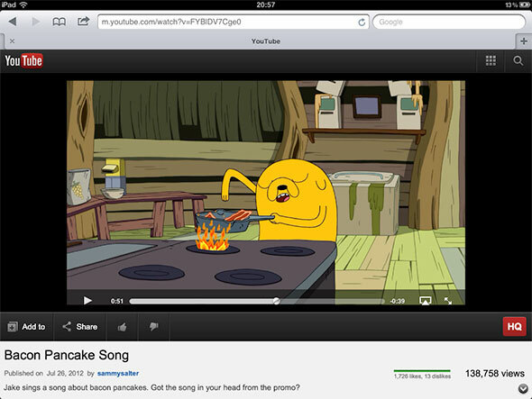Click the Published on Jul 26, 2012 date
The width and height of the screenshot is (532, 399).
click(x=44, y=373)
